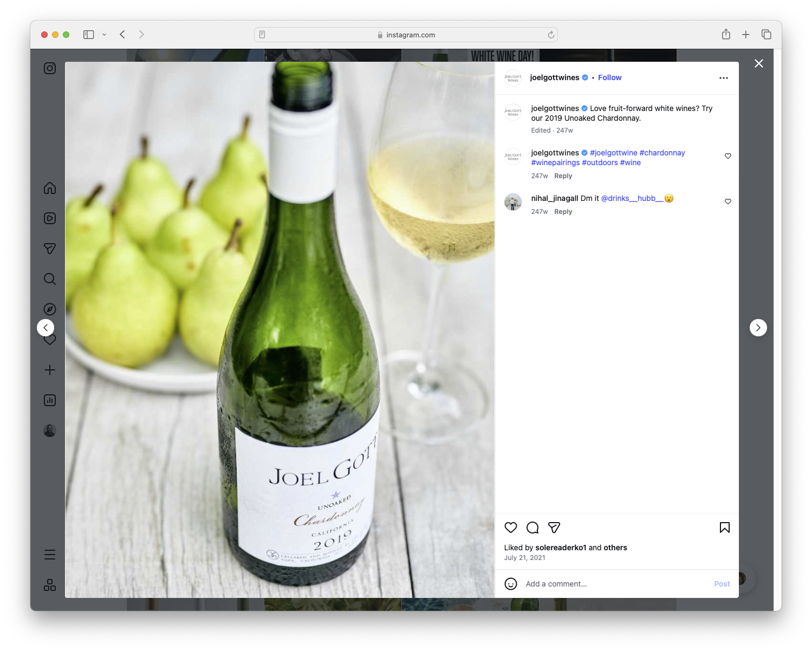The height and width of the screenshot is (651, 812).
Task: Share the post via paper-plane icon
Action: (554, 528)
